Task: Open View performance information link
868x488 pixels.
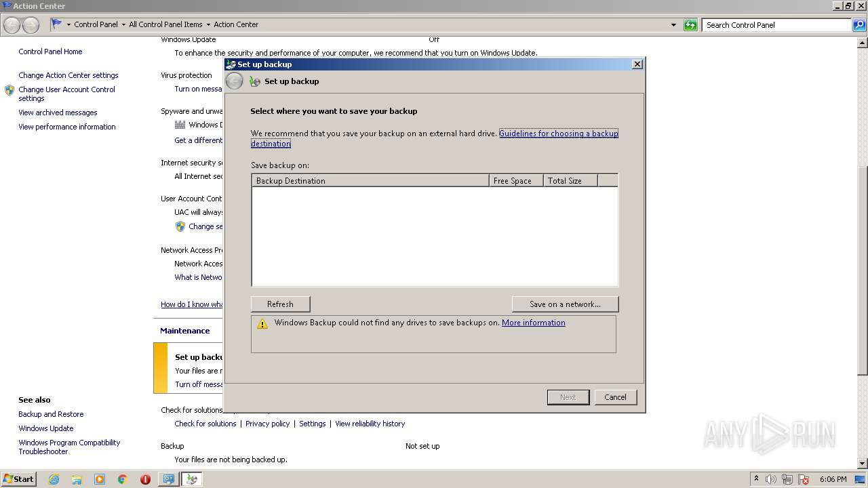Action: click(x=67, y=127)
